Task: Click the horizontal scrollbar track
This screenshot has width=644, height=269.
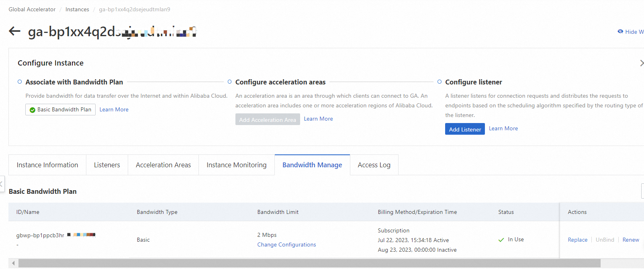Action: coord(309,263)
